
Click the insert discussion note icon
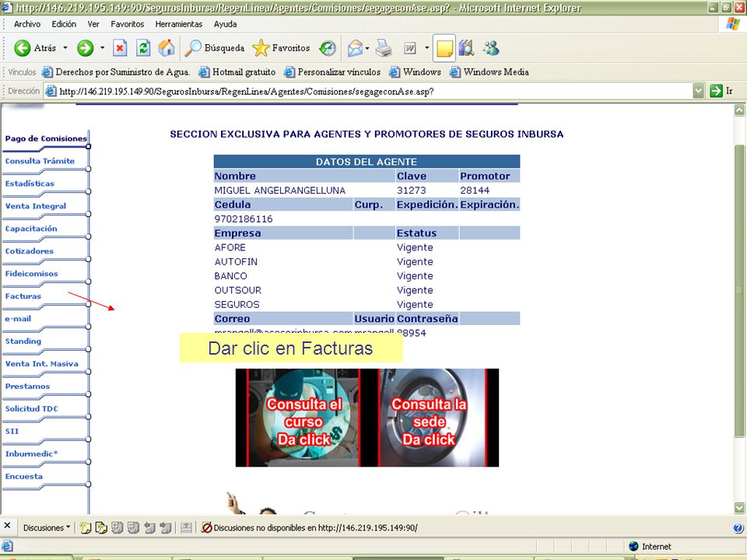click(x=86, y=527)
